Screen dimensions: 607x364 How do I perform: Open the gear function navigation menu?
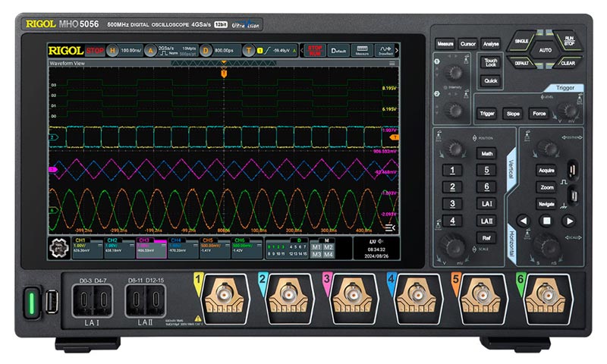click(59, 248)
